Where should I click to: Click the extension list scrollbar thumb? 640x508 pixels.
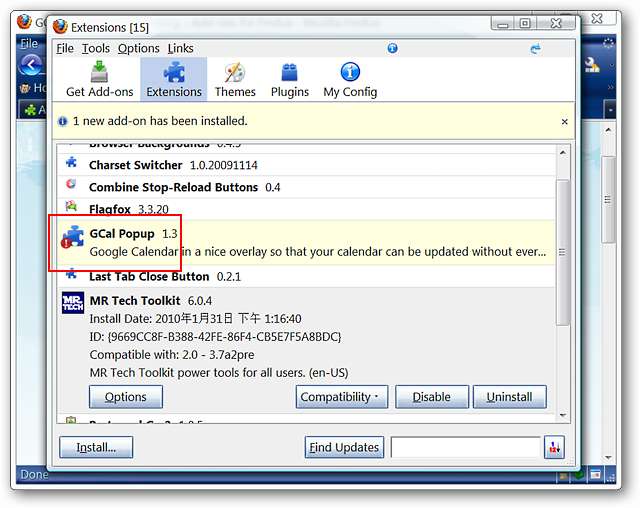563,252
